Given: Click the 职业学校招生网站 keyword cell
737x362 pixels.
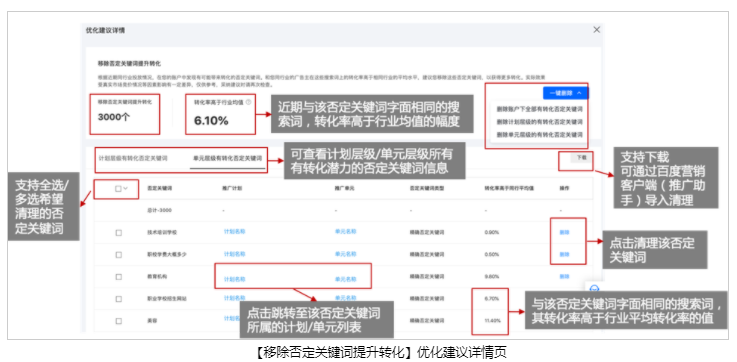Looking at the screenshot, I should pyautogui.click(x=167, y=299).
